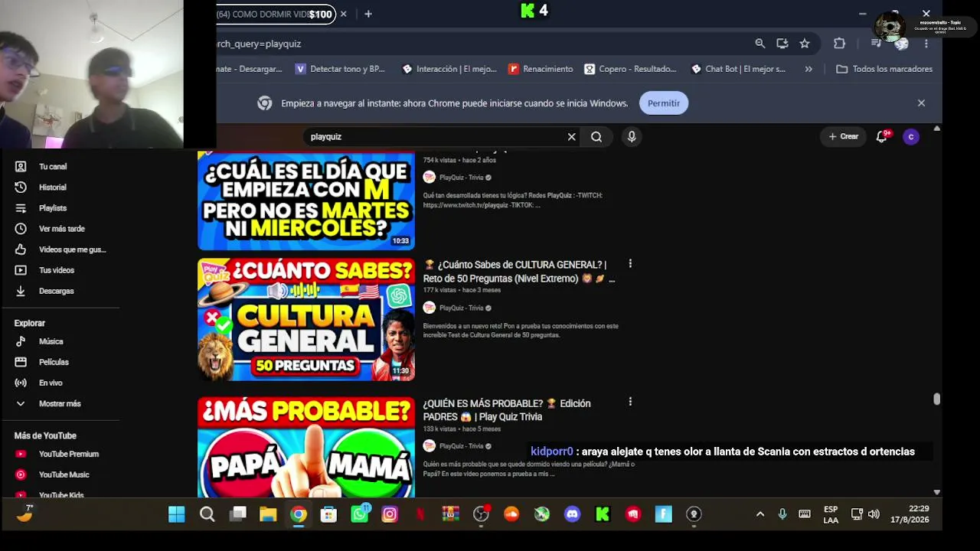Open SoundCloud from the taskbar

click(511, 514)
